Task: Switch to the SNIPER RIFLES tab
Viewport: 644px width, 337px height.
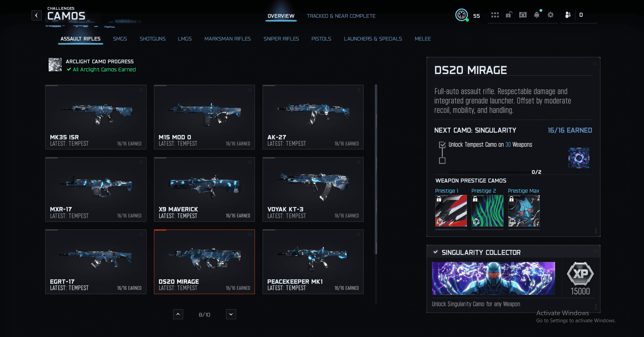Action: (281, 39)
